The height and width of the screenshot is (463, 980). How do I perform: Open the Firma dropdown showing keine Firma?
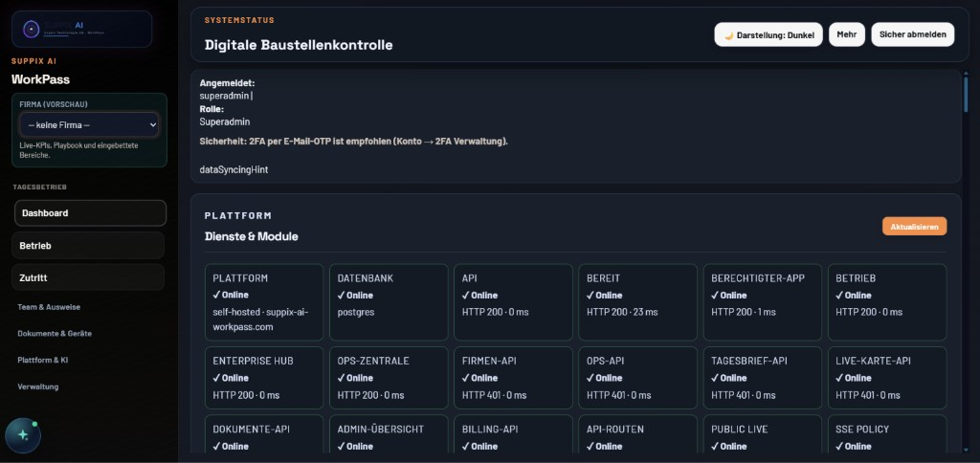tap(89, 125)
